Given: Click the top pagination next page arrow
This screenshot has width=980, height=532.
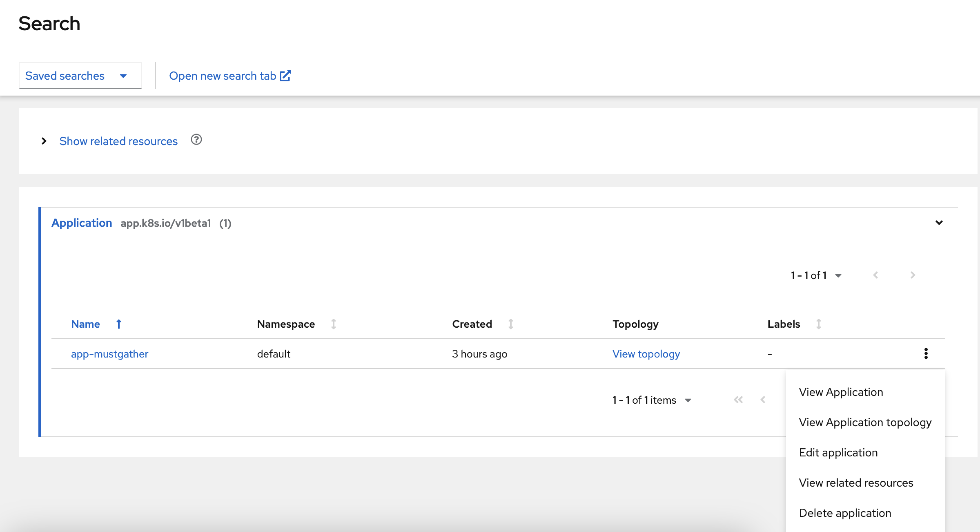Looking at the screenshot, I should tap(913, 275).
